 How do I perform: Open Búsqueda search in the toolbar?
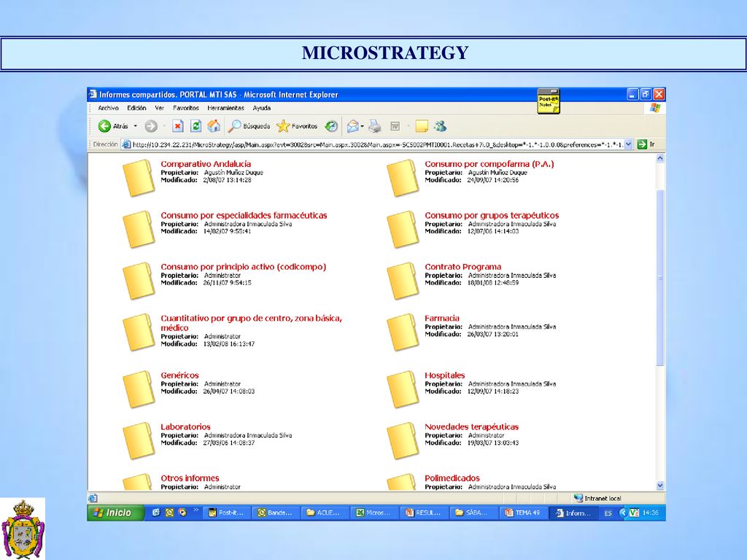[249, 126]
